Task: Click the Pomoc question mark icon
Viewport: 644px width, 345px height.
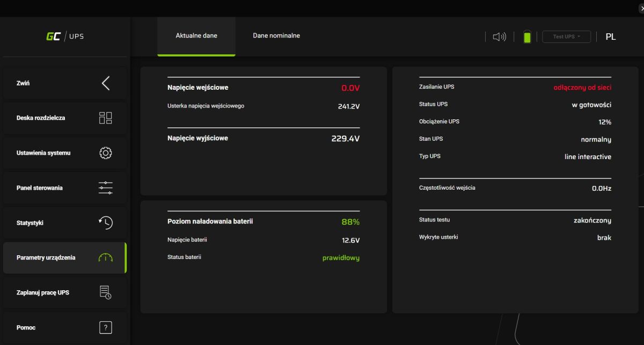Action: [x=106, y=327]
